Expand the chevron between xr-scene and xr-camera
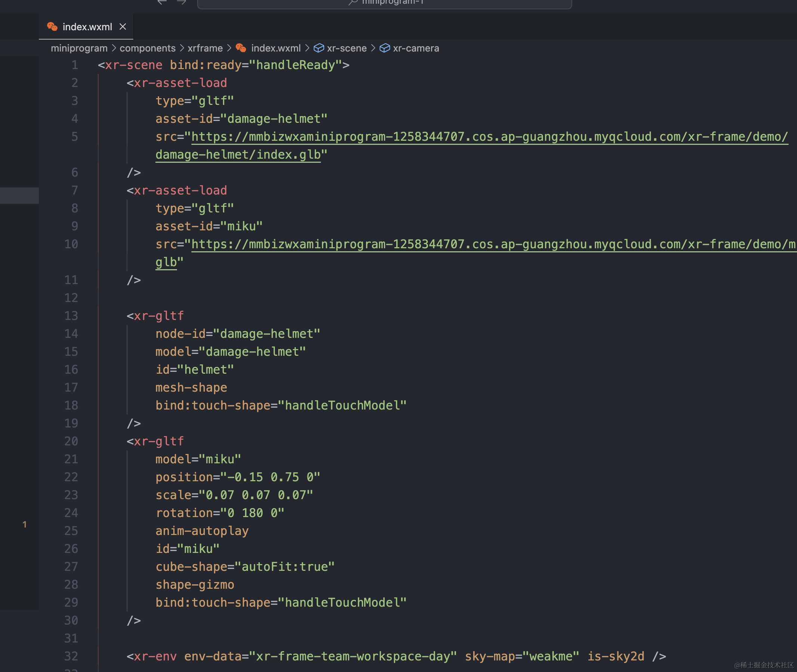797x672 pixels. click(x=374, y=48)
